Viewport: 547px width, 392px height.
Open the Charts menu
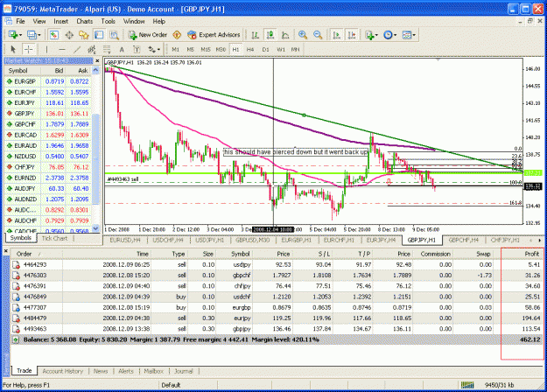coord(84,21)
